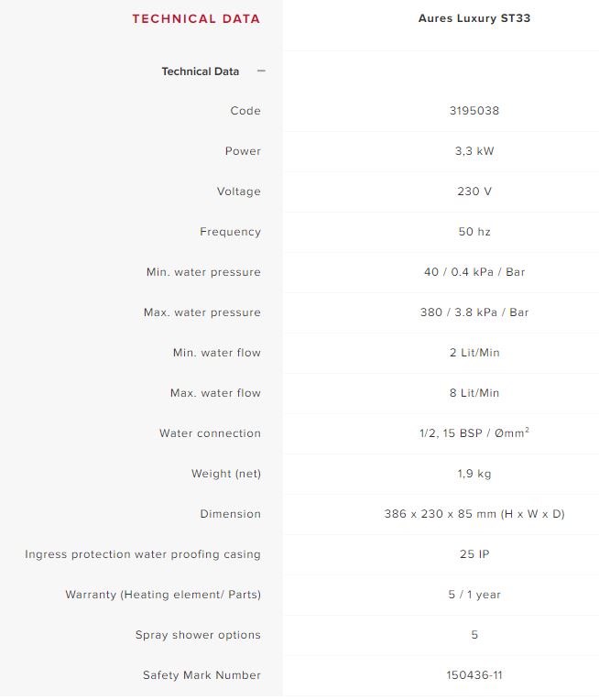Click the 1,9 kg weight value
This screenshot has width=599, height=700.
pos(474,474)
